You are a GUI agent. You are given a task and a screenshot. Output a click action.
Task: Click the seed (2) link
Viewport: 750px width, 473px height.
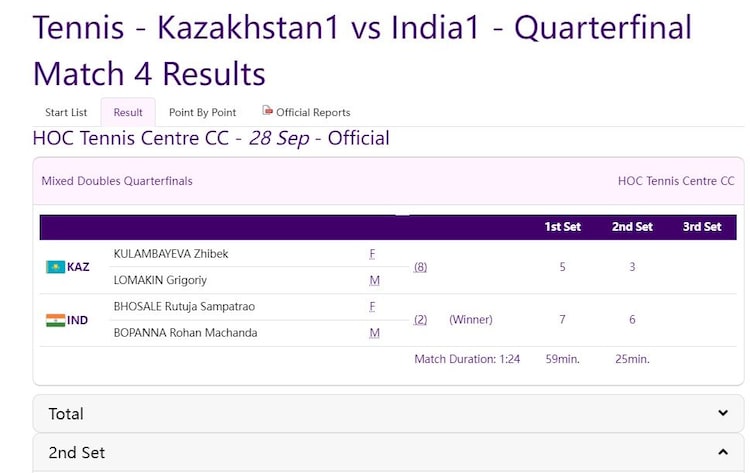420,320
